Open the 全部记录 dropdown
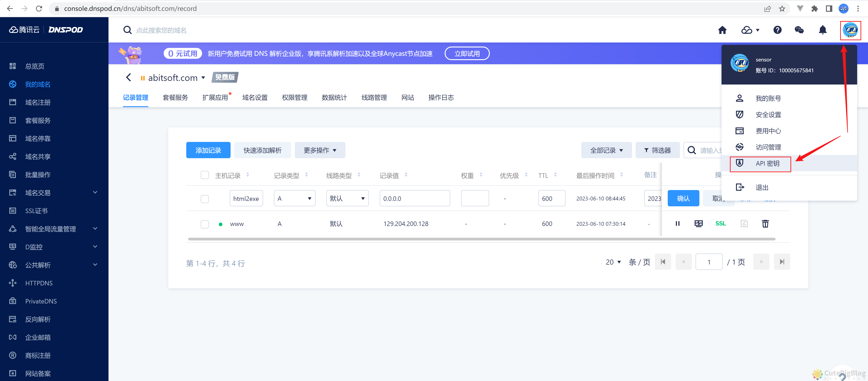868x381 pixels. pyautogui.click(x=606, y=150)
